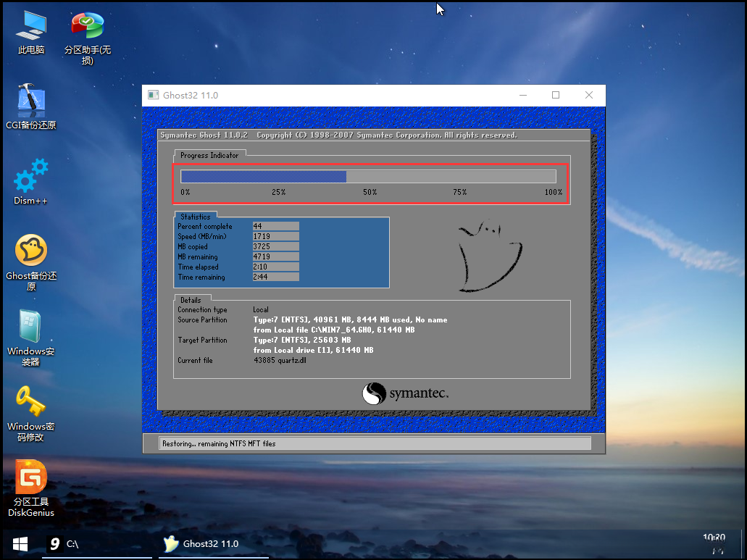Click the C:\WIN7_64.GHO source file line
Image resolution: width=747 pixels, height=560 pixels.
(x=334, y=330)
